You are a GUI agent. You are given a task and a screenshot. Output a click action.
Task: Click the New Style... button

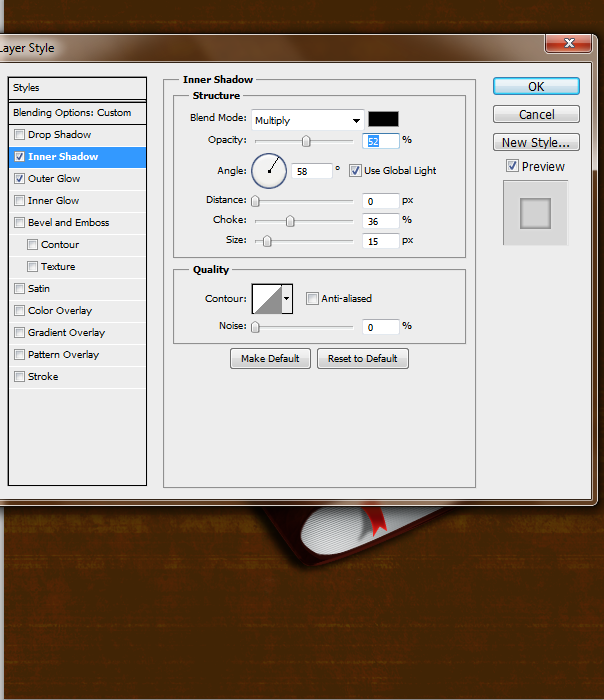click(x=536, y=142)
